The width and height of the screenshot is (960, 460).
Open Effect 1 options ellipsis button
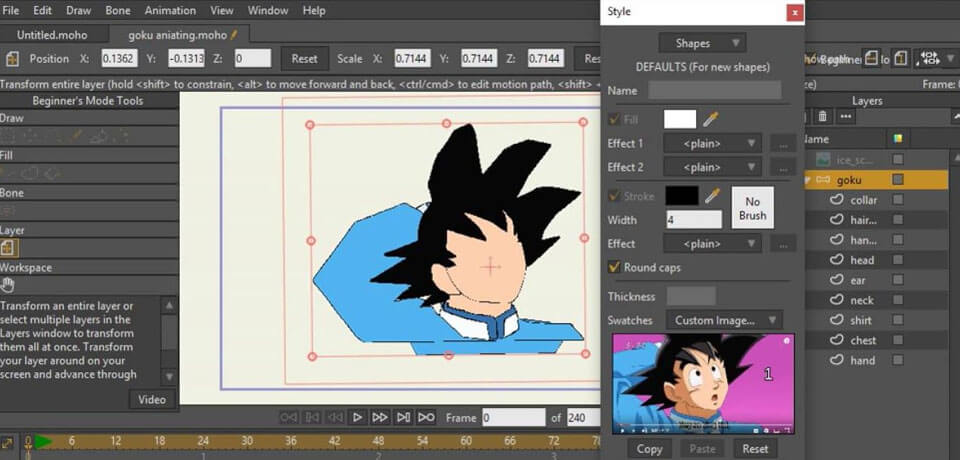(783, 143)
